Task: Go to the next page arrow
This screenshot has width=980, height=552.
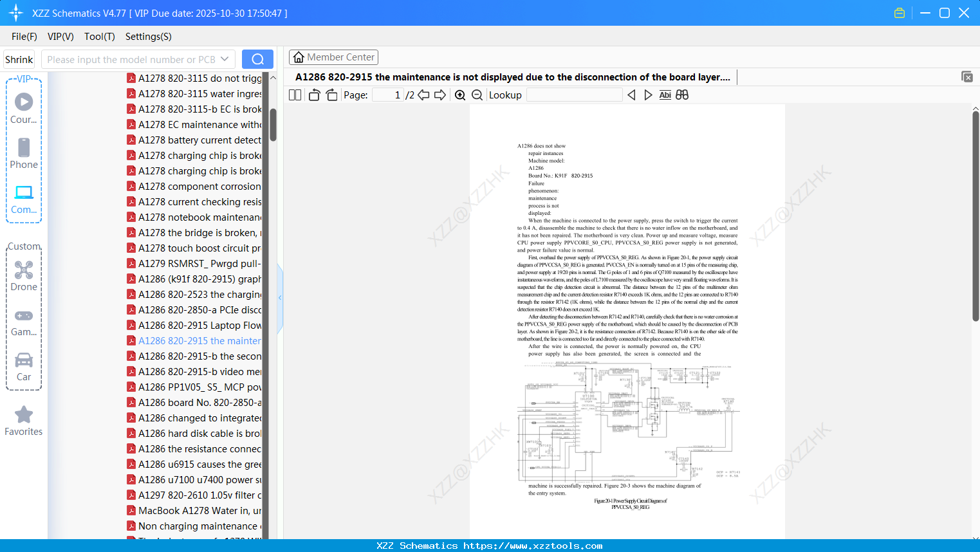Action: click(440, 95)
